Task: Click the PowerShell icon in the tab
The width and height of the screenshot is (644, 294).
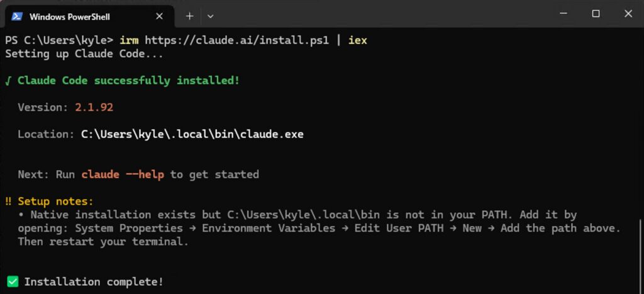Action: coord(17,15)
